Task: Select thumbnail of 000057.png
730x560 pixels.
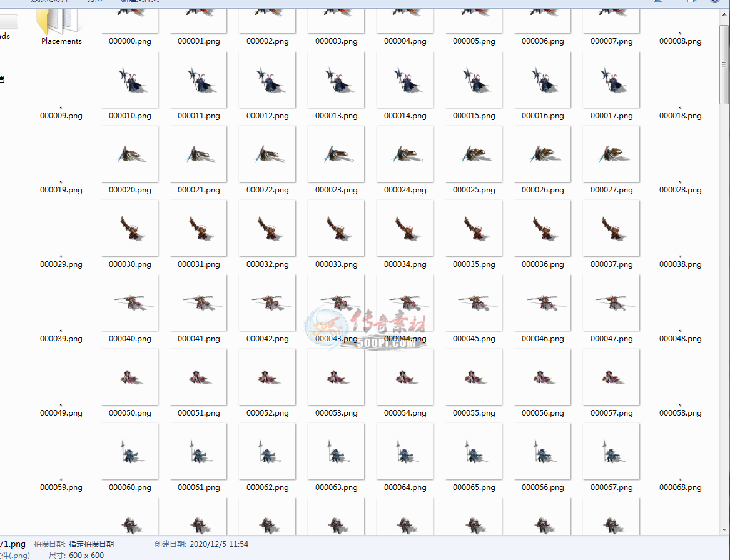Action: (611, 377)
